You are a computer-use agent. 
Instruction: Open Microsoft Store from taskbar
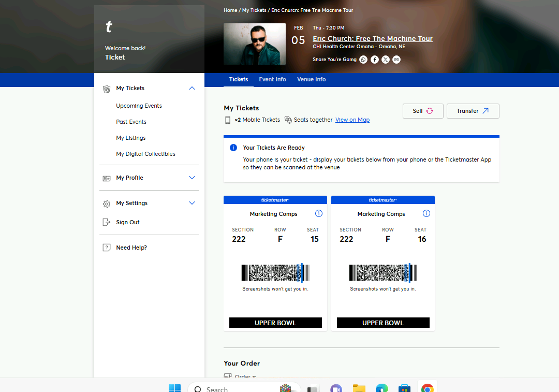coord(405,388)
